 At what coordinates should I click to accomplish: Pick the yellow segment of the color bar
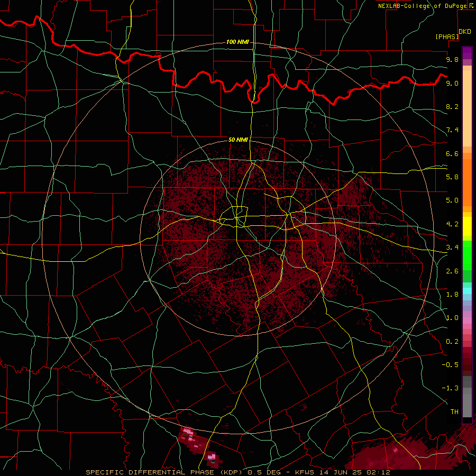pyautogui.click(x=467, y=226)
